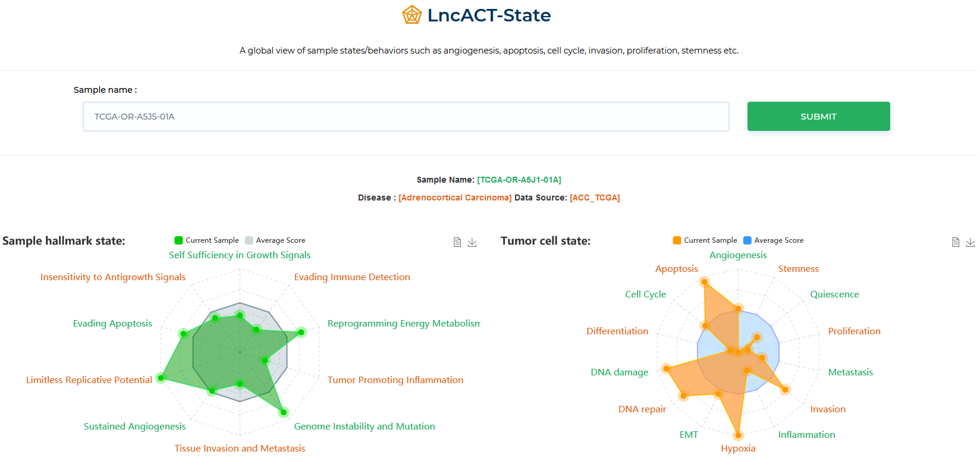The height and width of the screenshot is (467, 980).
Task: Click the Limitless Replicative Potential data point
Action: point(160,378)
